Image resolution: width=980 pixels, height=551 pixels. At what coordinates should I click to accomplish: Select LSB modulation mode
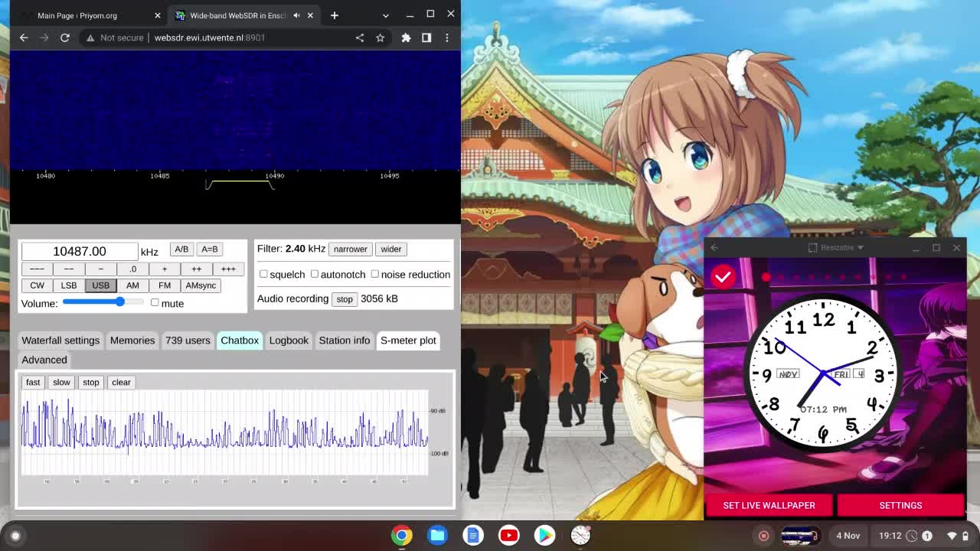pyautogui.click(x=69, y=285)
